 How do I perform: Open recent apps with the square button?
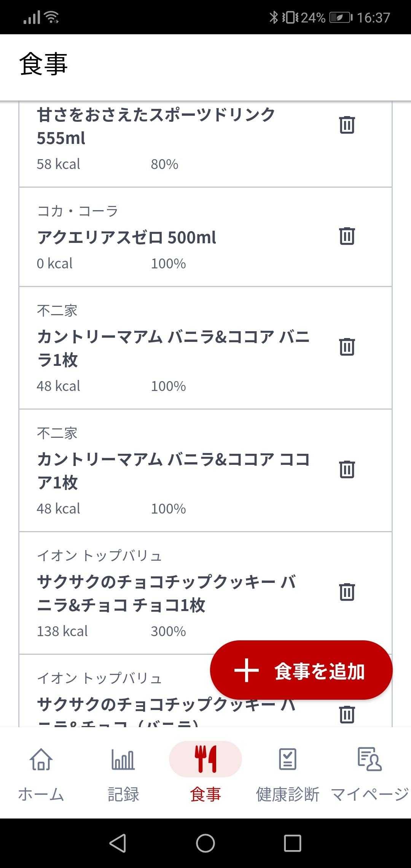tap(292, 843)
